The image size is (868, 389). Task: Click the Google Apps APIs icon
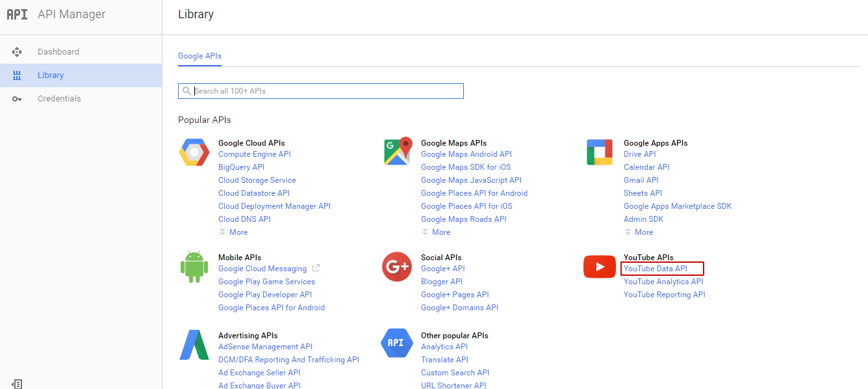(x=600, y=152)
